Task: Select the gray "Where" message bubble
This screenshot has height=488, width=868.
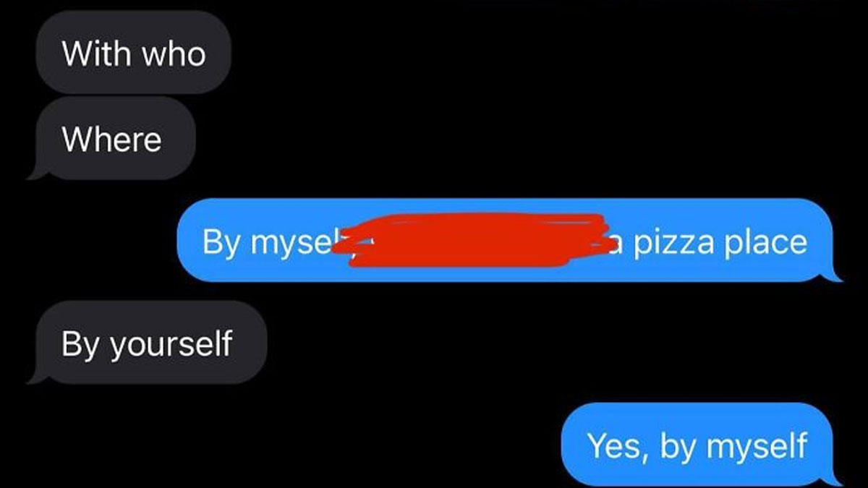Action: [x=116, y=139]
